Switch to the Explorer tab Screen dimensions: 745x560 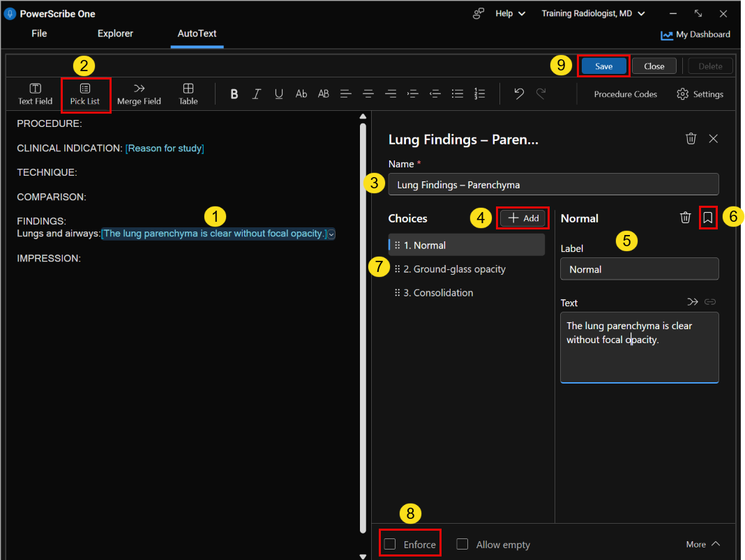(115, 33)
